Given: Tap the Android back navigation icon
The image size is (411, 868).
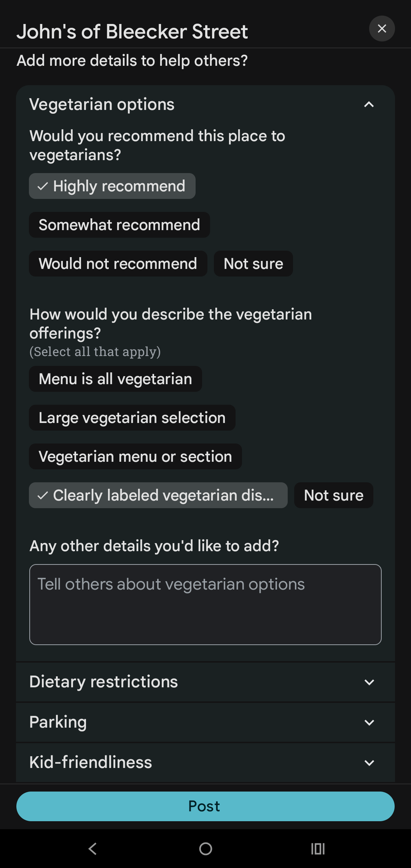Looking at the screenshot, I should tap(93, 849).
